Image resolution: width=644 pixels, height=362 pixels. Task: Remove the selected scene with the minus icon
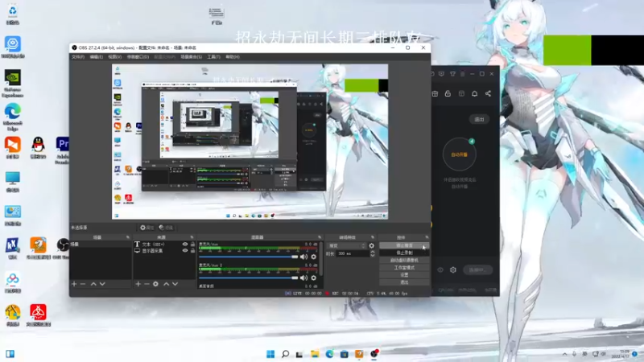point(83,284)
